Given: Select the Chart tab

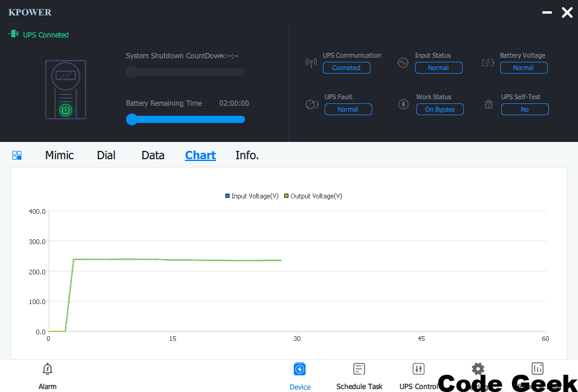Looking at the screenshot, I should pos(200,156).
